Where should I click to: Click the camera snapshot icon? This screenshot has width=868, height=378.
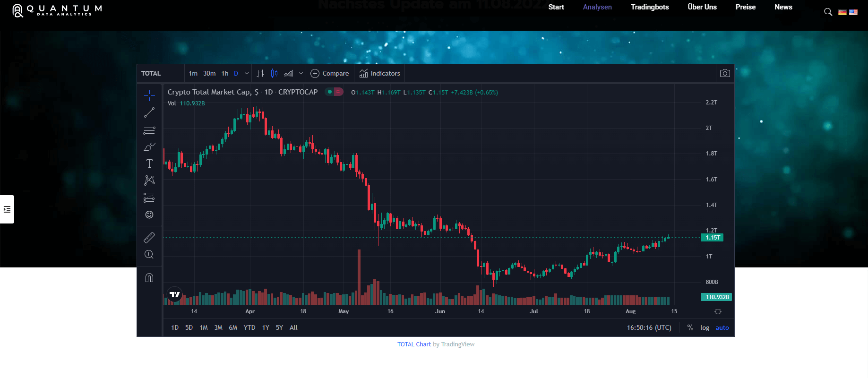pyautogui.click(x=724, y=73)
